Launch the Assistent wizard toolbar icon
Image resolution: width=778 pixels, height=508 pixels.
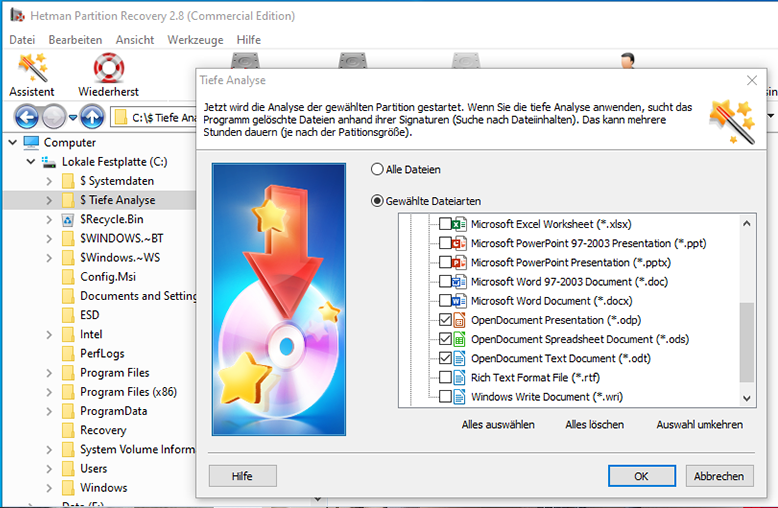point(33,67)
